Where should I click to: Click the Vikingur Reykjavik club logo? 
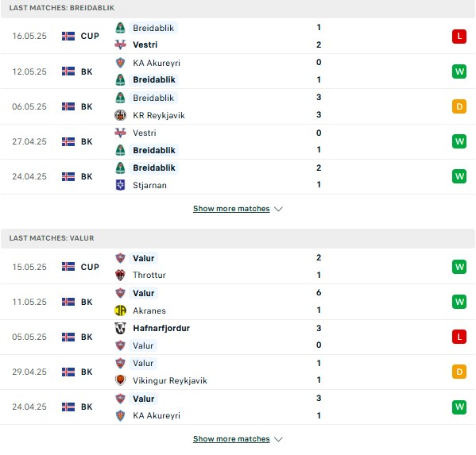[120, 380]
